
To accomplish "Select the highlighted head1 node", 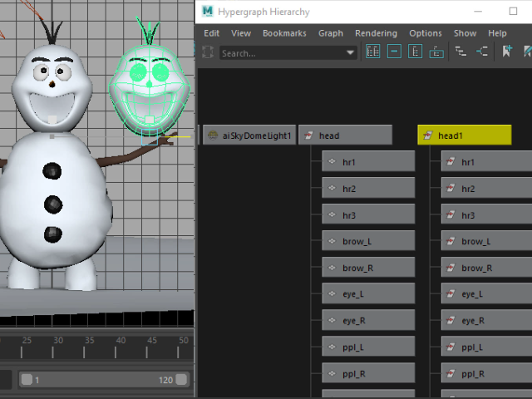I will tap(464, 135).
